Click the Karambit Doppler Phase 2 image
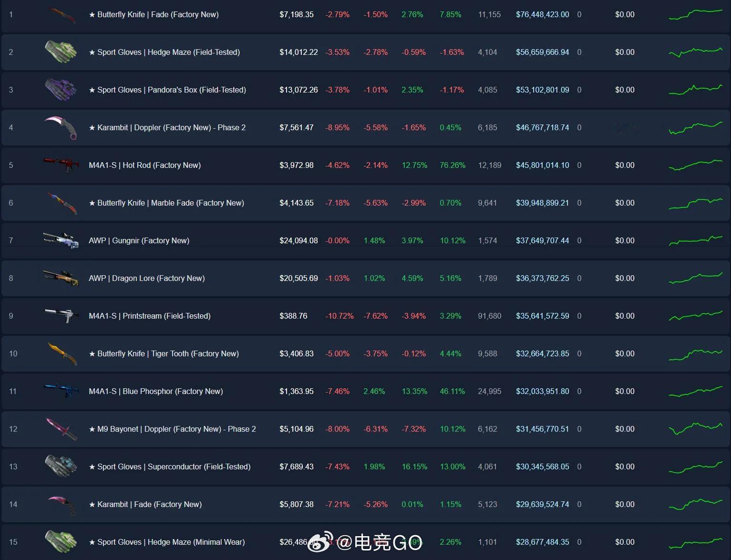The image size is (731, 560). pyautogui.click(x=61, y=127)
